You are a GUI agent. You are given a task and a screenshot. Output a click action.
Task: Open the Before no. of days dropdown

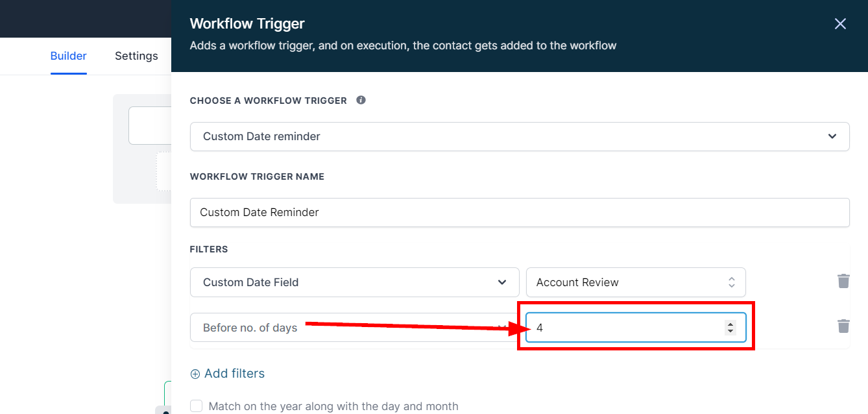[354, 328]
